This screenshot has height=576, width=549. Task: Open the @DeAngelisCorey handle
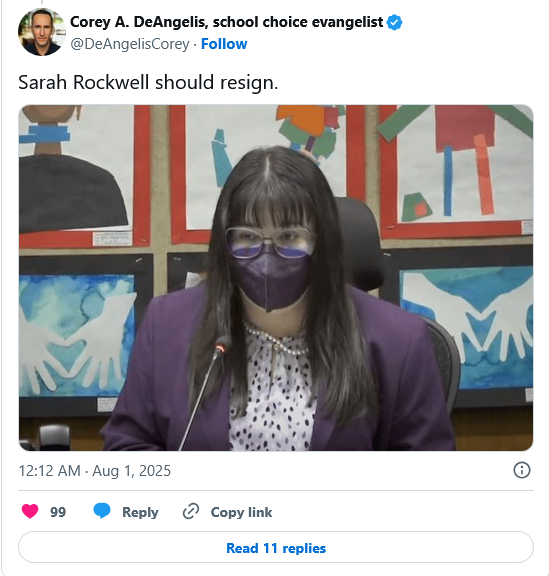130,44
